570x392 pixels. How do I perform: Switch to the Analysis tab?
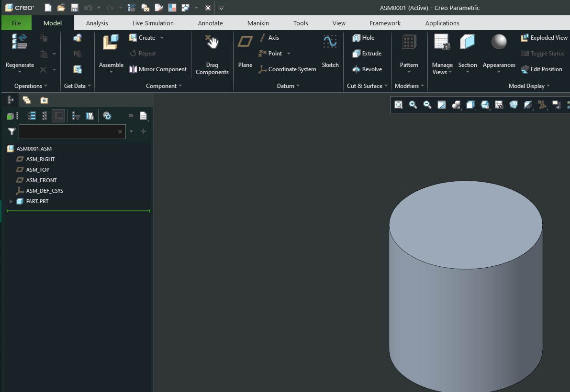(x=97, y=23)
